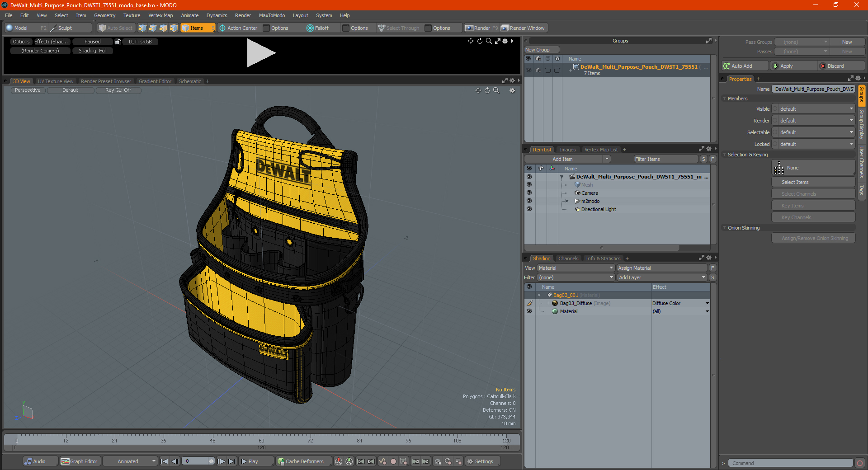
Task: Click the 3D viewport rotate icon
Action: pos(487,90)
